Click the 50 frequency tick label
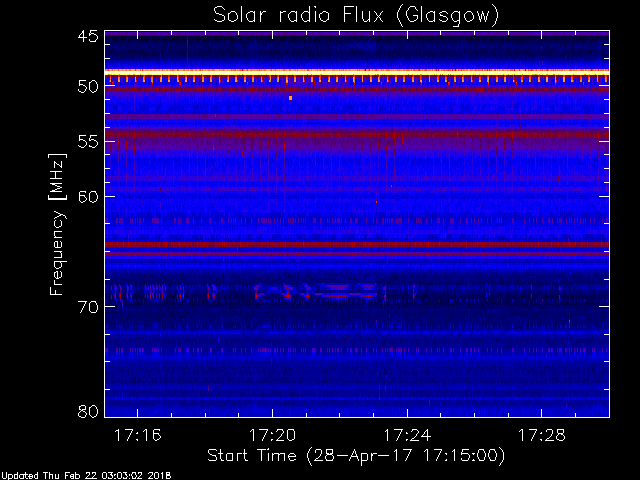The height and width of the screenshot is (480, 640). tap(88, 86)
